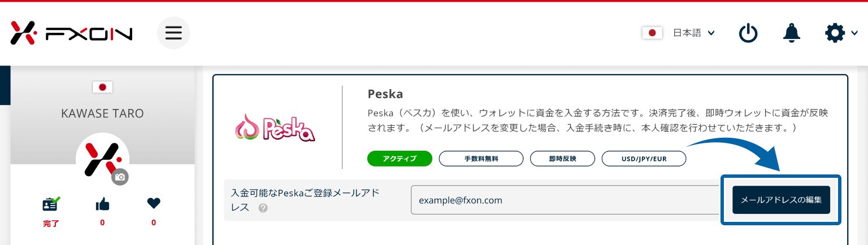Click the thumbs-up icon
The image size is (868, 245).
tap(102, 204)
